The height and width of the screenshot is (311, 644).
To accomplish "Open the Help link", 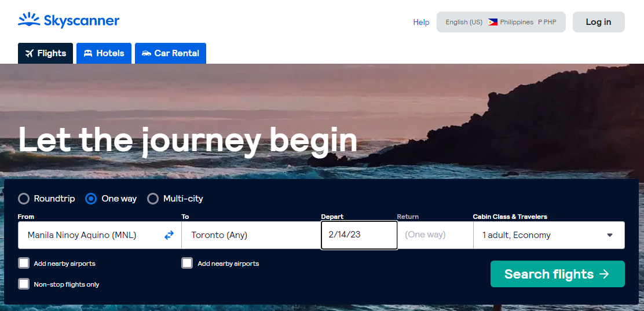I will (421, 22).
